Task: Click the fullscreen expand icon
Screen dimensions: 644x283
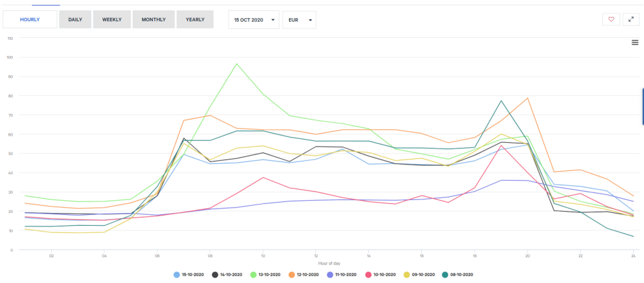Action: click(x=630, y=19)
